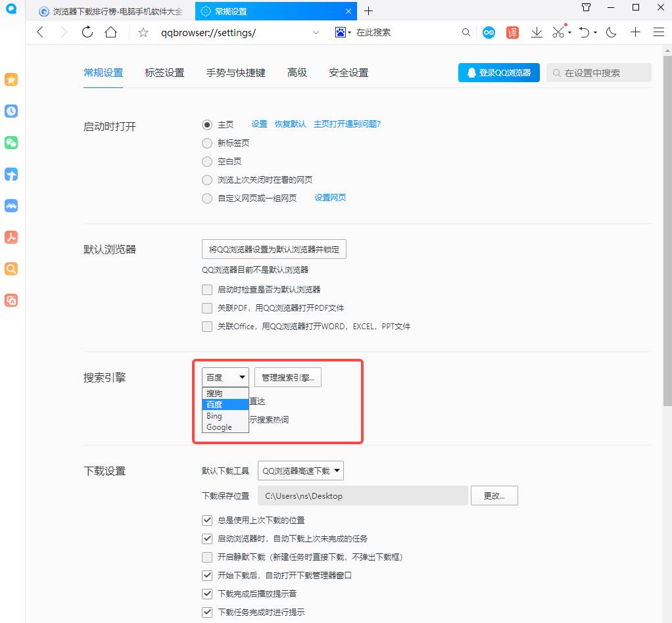Select 新标签页 startup option
The width and height of the screenshot is (672, 623).
click(207, 143)
